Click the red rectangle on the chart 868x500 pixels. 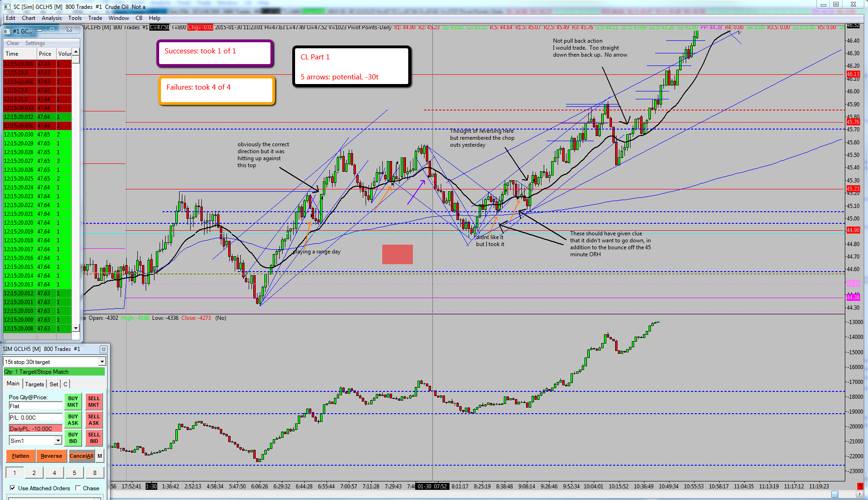[x=397, y=254]
